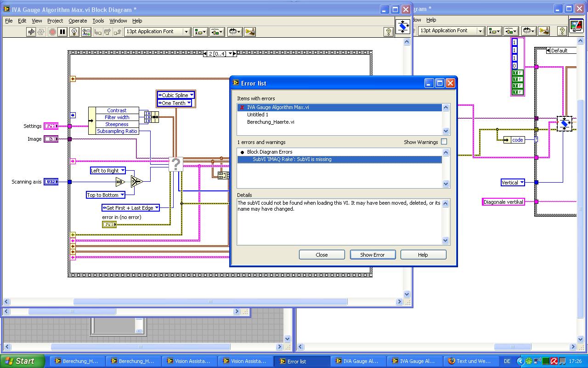The width and height of the screenshot is (588, 368).
Task: Toggle Highlight Execution light bulb
Action: click(x=74, y=32)
